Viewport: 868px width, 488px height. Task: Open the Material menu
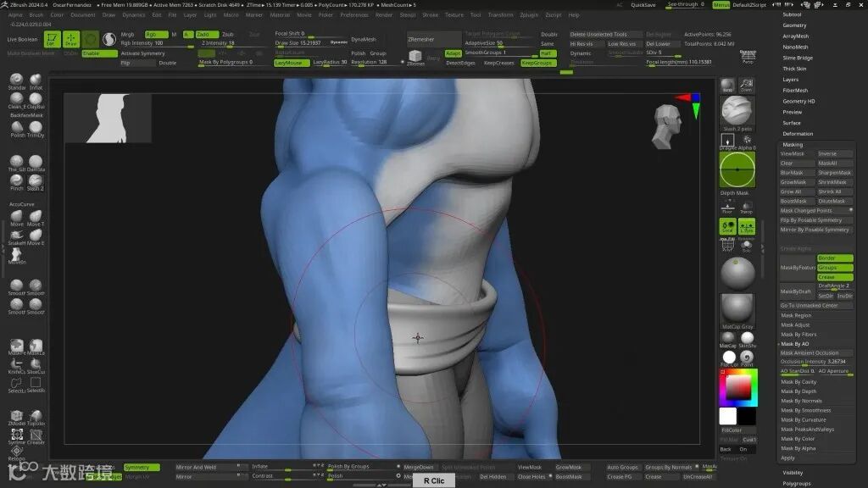click(280, 15)
